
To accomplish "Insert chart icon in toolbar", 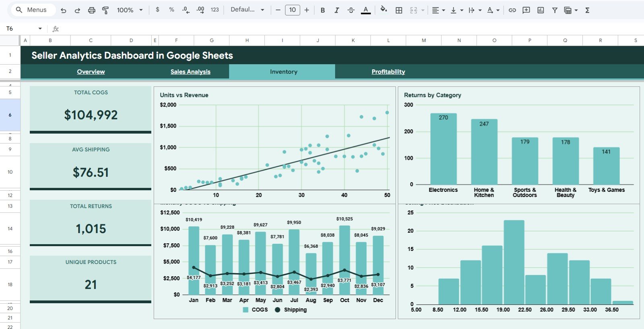I will 541,10.
